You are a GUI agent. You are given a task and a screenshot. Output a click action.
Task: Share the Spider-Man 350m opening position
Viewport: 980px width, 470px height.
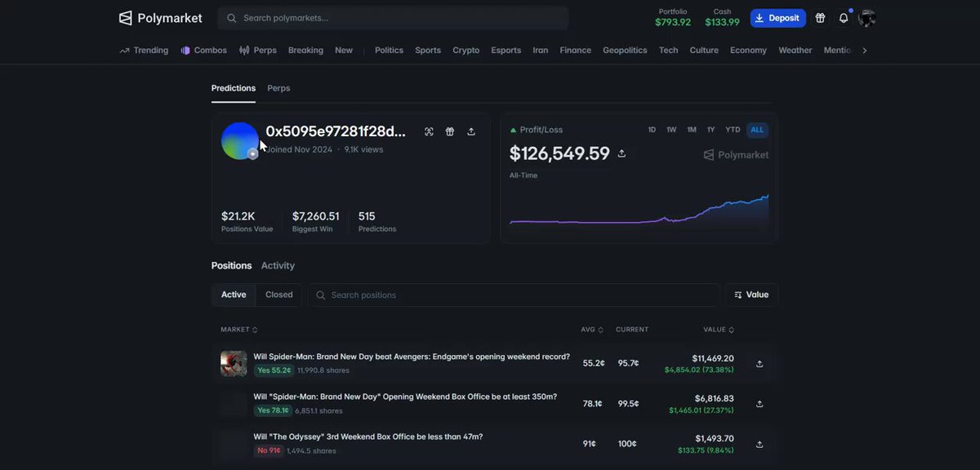point(759,404)
